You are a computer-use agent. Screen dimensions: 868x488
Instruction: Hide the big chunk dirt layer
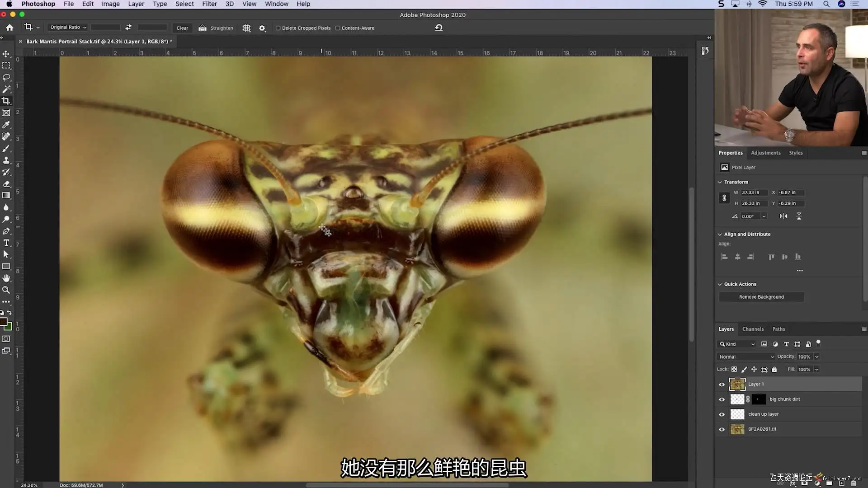722,399
